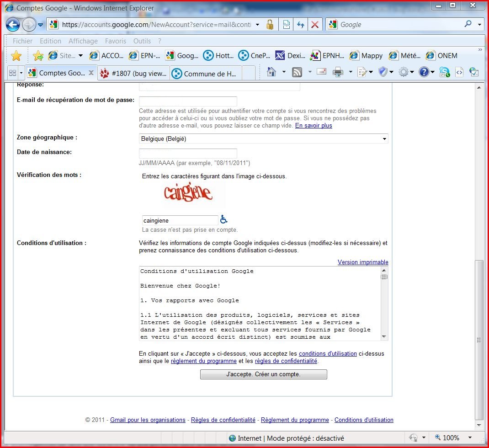Open the Print options dropdown arrow
Viewport: 489px width, 448px height.
click(x=351, y=72)
